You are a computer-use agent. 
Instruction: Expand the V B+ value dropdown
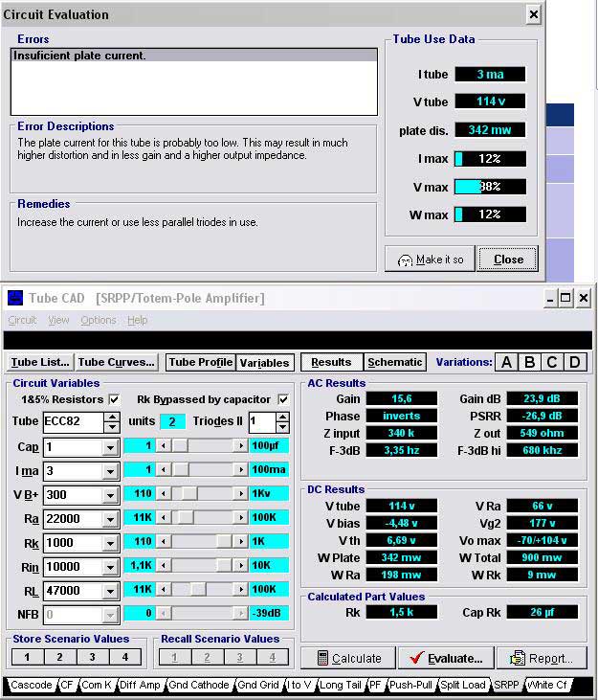tap(110, 495)
